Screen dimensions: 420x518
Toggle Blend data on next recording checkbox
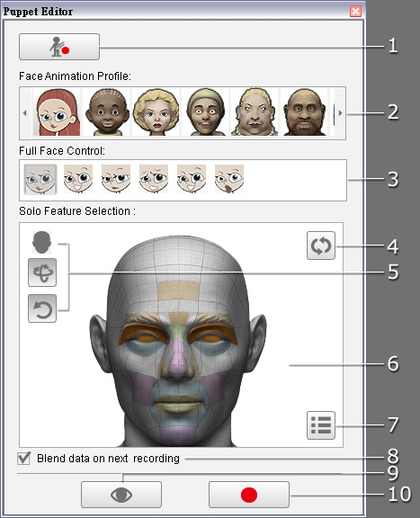(23, 459)
